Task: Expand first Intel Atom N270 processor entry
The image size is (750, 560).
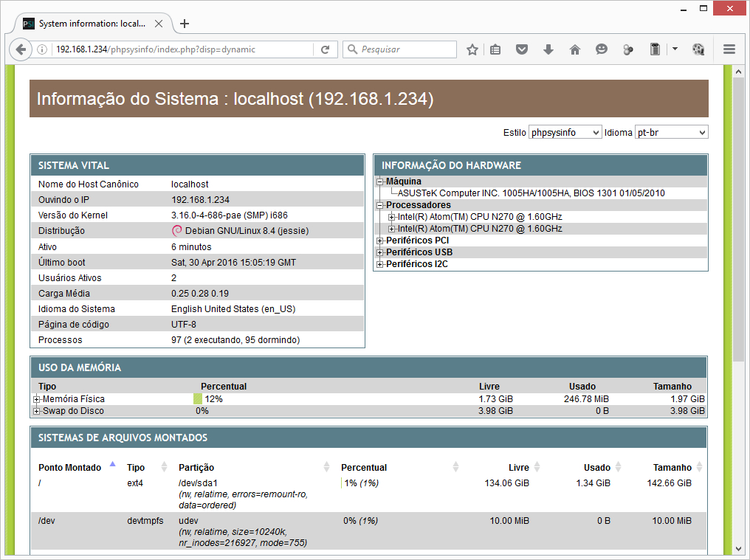Action: coord(391,217)
